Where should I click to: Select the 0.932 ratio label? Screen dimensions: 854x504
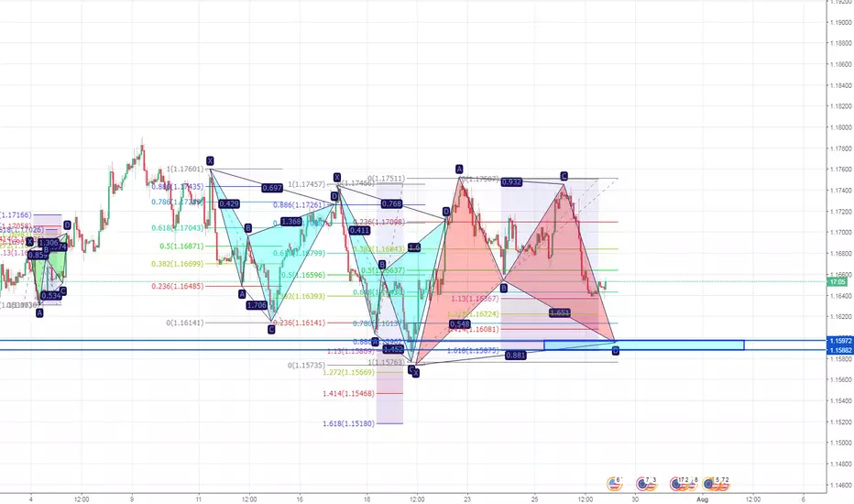(x=511, y=182)
